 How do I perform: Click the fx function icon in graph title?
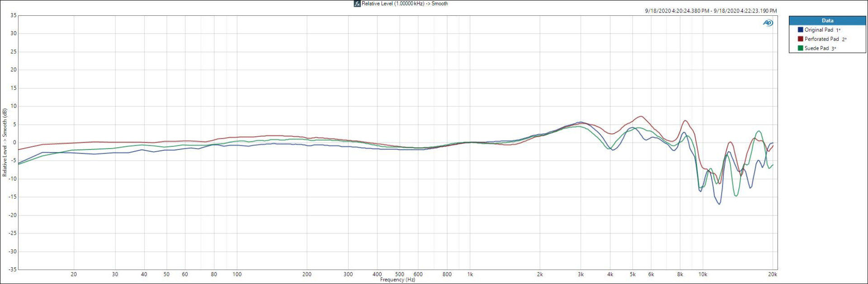coord(357,4)
